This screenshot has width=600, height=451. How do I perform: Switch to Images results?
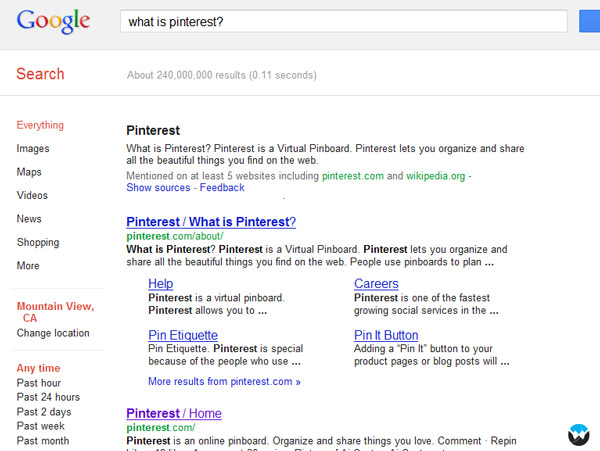pos(33,148)
